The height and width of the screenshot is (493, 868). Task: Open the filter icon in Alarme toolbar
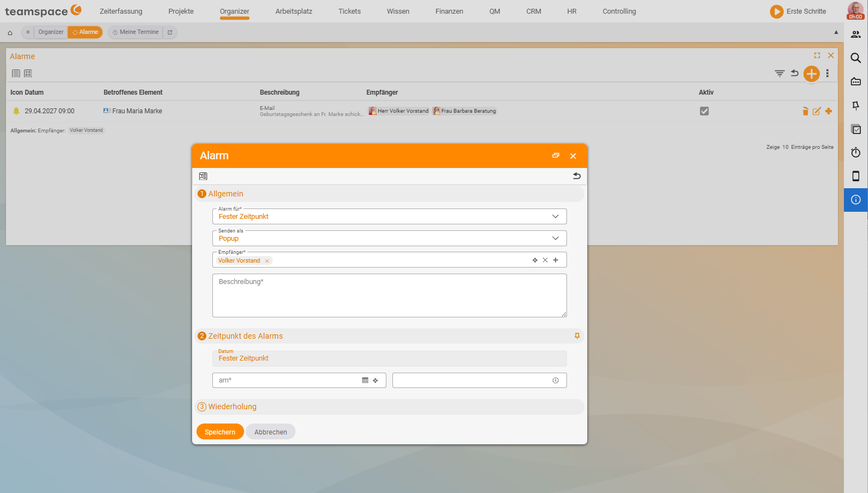tap(780, 73)
